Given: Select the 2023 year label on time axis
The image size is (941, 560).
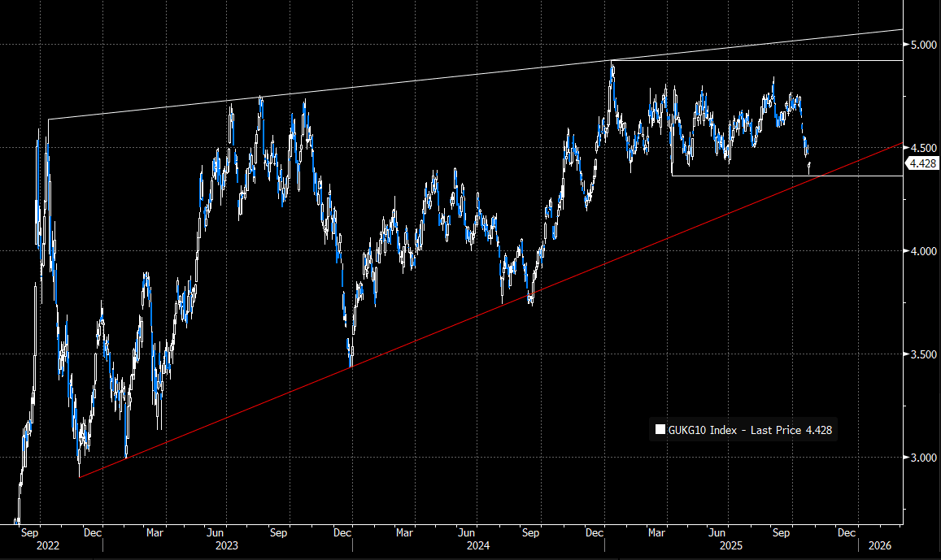Looking at the screenshot, I should (x=227, y=545).
